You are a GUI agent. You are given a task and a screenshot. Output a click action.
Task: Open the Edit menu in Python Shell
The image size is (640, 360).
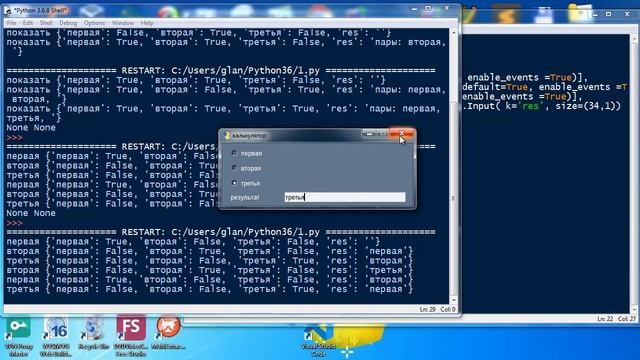(x=28, y=23)
